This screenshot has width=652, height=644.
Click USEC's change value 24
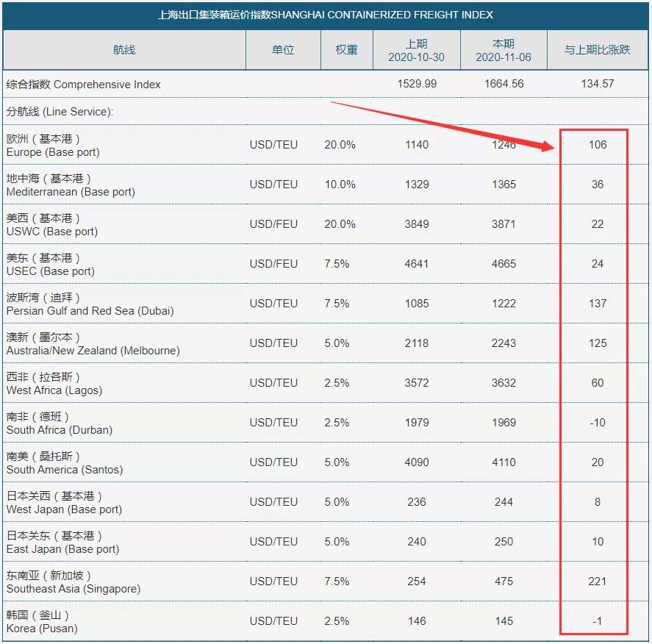[x=598, y=264]
